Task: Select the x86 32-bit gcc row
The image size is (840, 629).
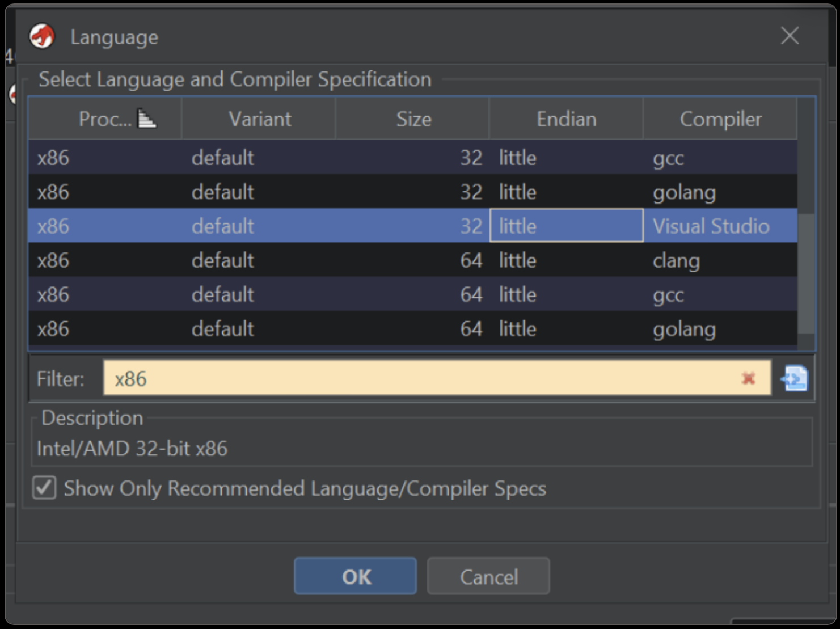Action: pos(397,158)
